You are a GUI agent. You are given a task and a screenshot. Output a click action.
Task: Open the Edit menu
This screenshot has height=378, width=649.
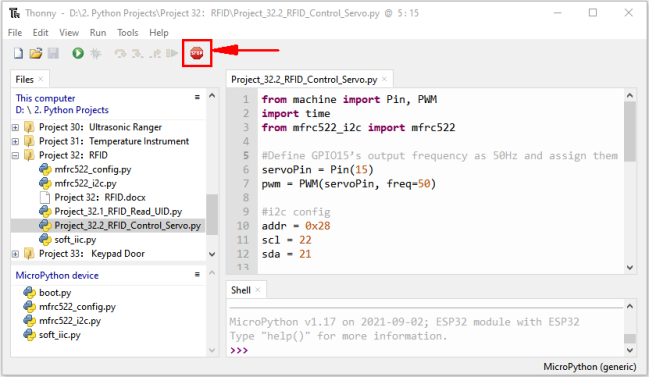pyautogui.click(x=41, y=33)
